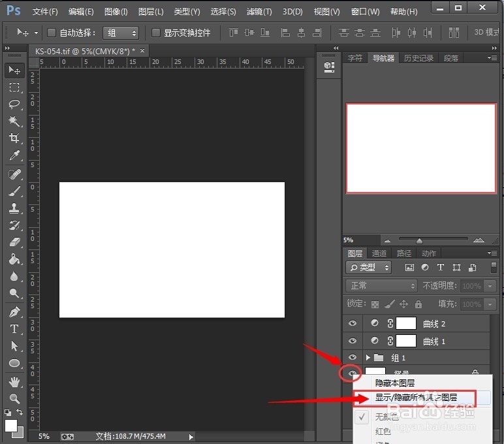The image size is (504, 444).
Task: Switch to the 历史记录 tab
Action: click(x=418, y=58)
